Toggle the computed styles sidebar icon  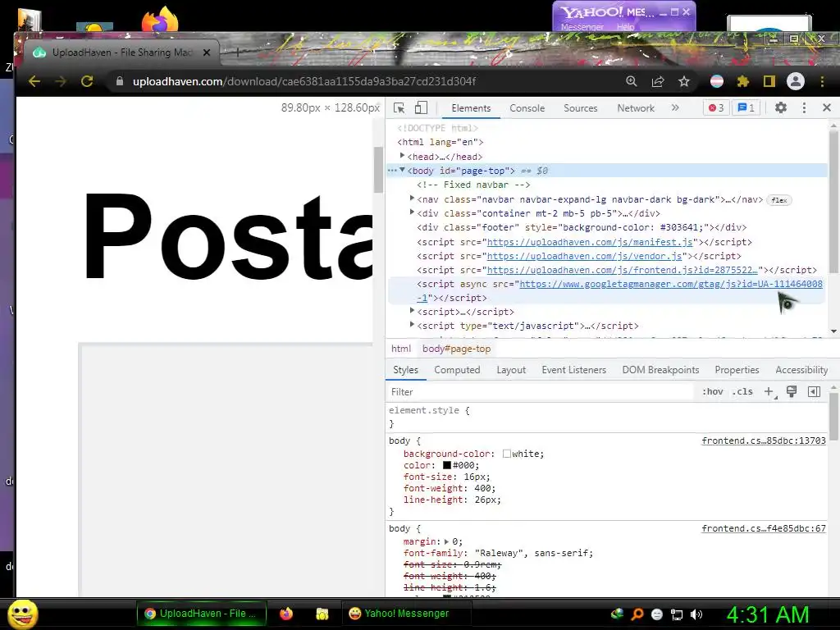(814, 391)
